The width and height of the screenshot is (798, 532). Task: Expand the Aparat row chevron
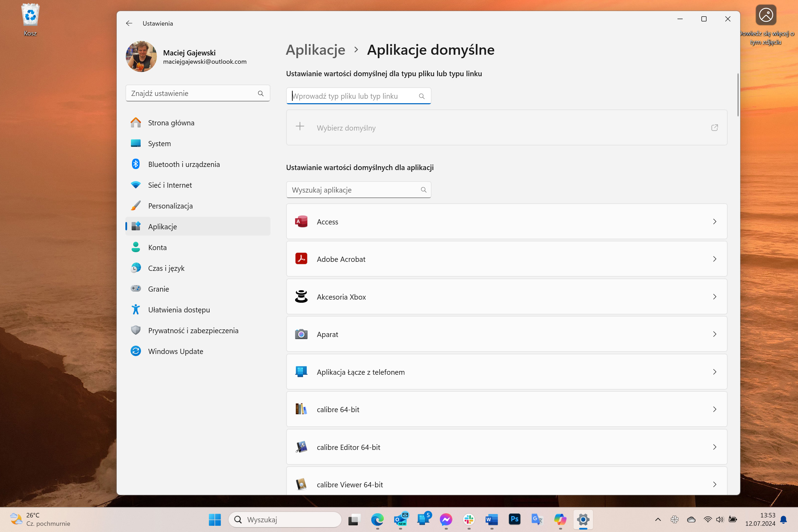[x=715, y=334]
